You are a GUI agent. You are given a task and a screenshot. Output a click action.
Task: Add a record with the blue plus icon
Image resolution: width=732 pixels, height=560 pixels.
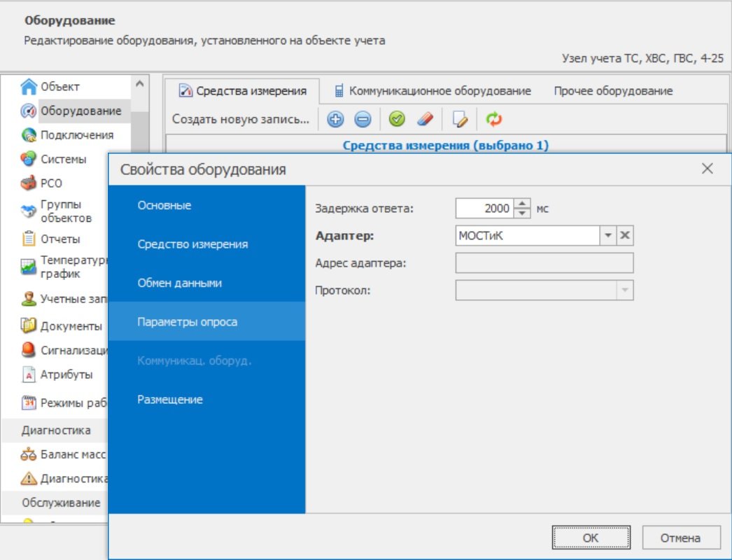pos(335,120)
